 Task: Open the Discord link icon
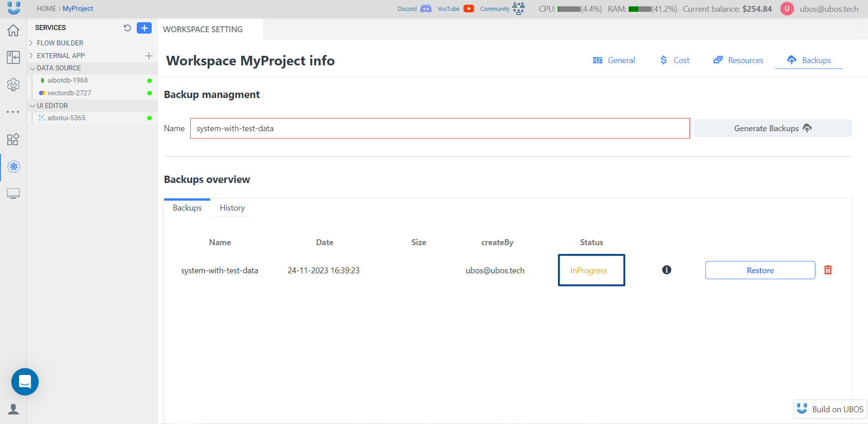tap(426, 9)
